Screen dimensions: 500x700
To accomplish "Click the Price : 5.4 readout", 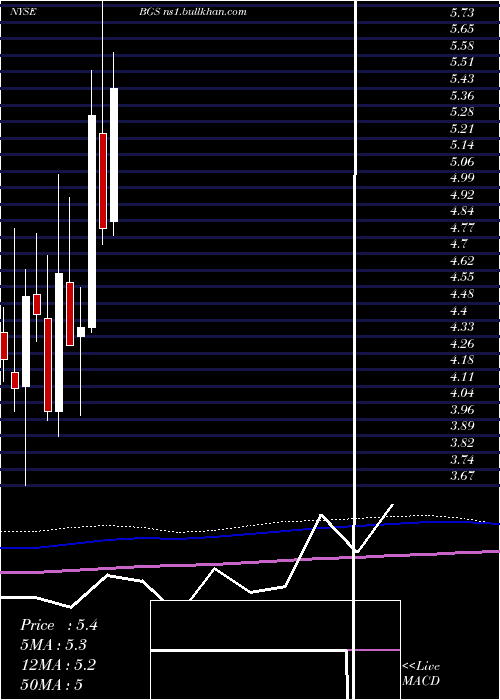I will (x=58, y=625).
